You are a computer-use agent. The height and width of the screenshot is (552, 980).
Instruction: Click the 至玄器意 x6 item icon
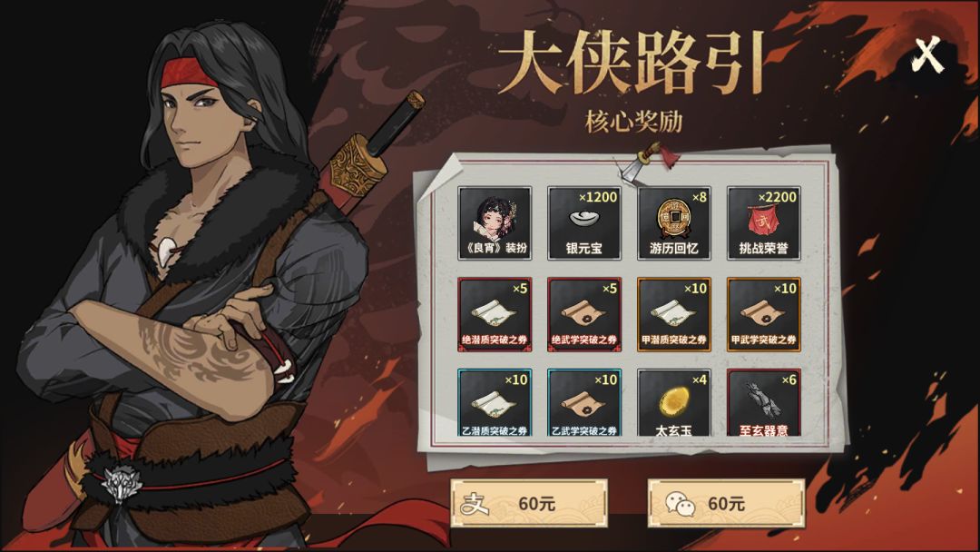764,402
